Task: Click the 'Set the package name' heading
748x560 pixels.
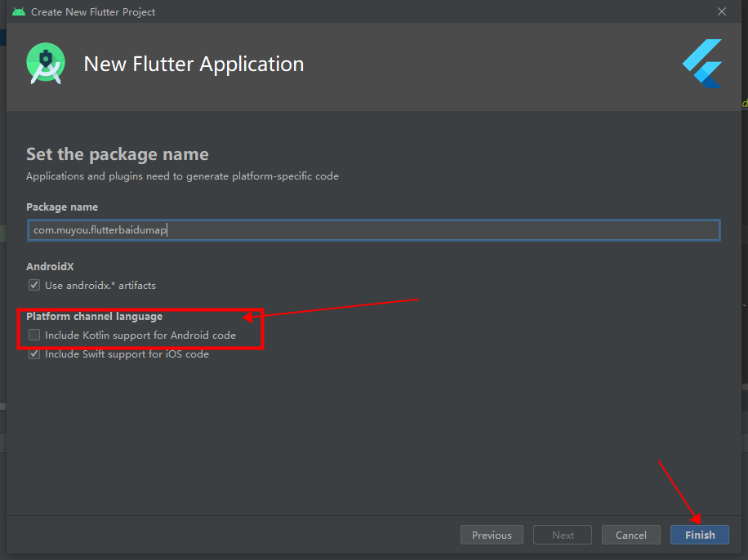Action: click(118, 154)
